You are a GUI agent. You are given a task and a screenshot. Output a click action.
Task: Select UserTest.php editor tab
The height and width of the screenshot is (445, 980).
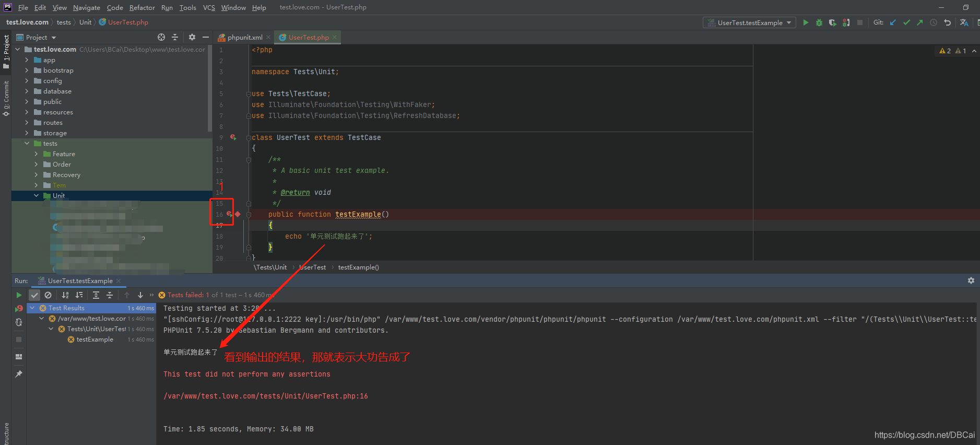click(x=308, y=37)
